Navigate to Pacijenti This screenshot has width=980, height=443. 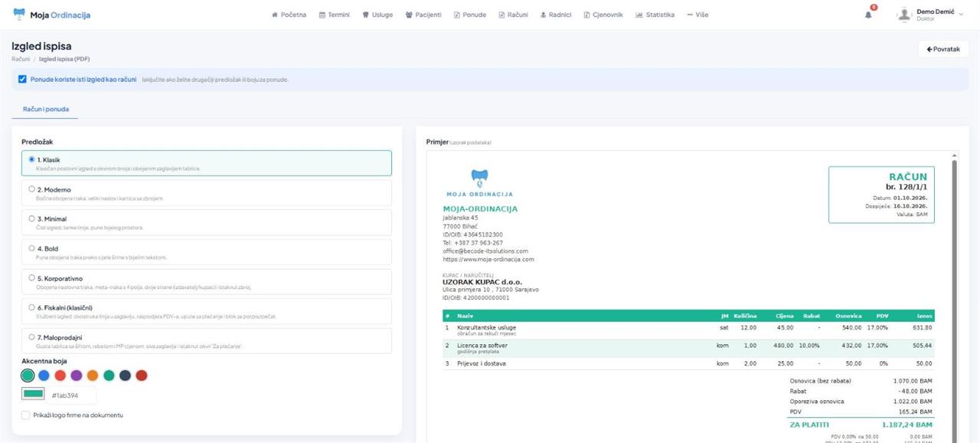point(423,15)
